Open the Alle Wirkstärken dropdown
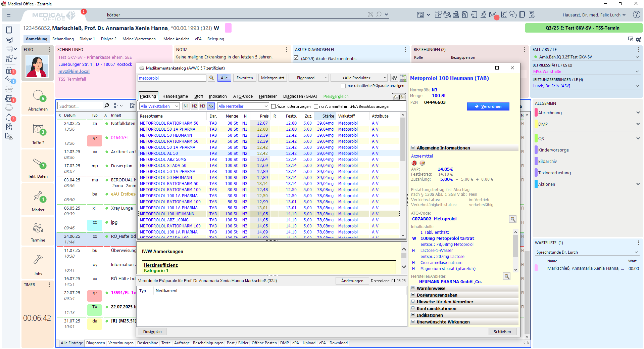 (x=159, y=106)
